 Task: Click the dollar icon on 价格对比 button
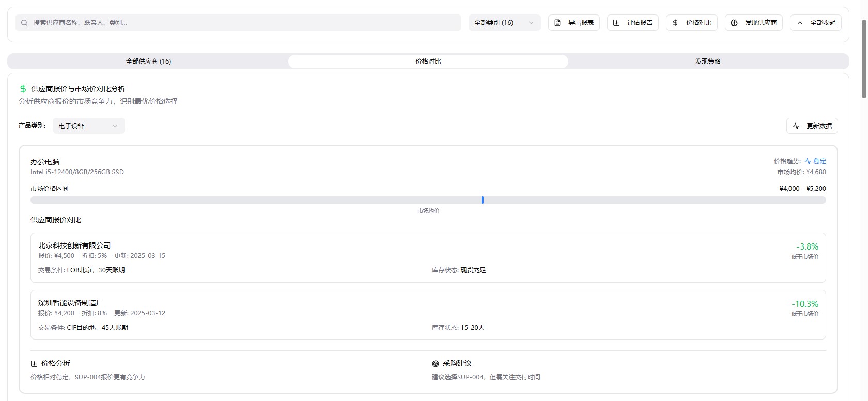675,23
